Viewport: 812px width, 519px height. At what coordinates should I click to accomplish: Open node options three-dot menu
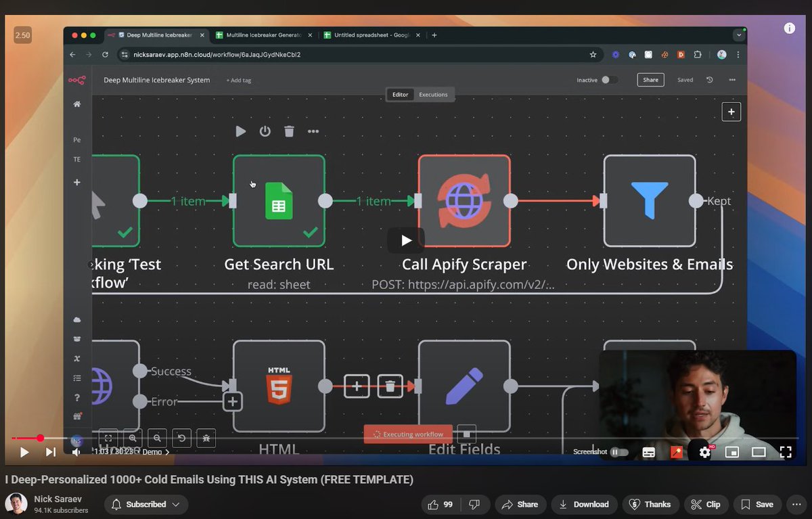pos(313,131)
